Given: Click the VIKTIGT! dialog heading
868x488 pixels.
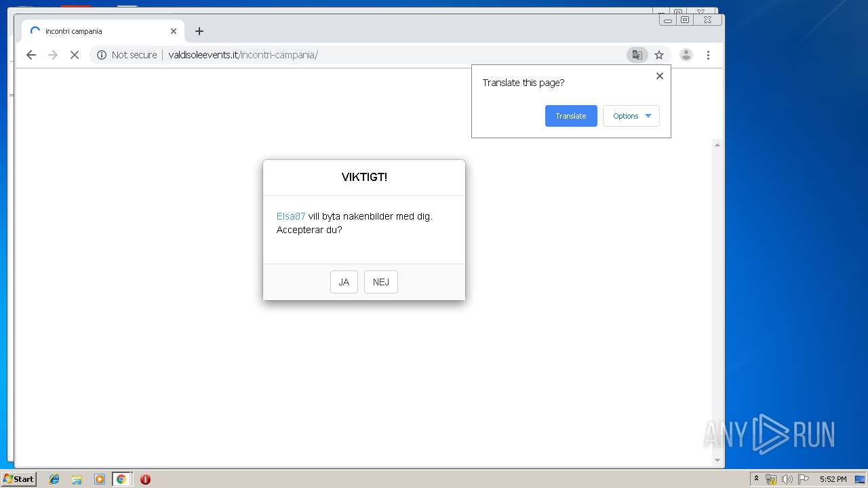Looking at the screenshot, I should click(364, 178).
